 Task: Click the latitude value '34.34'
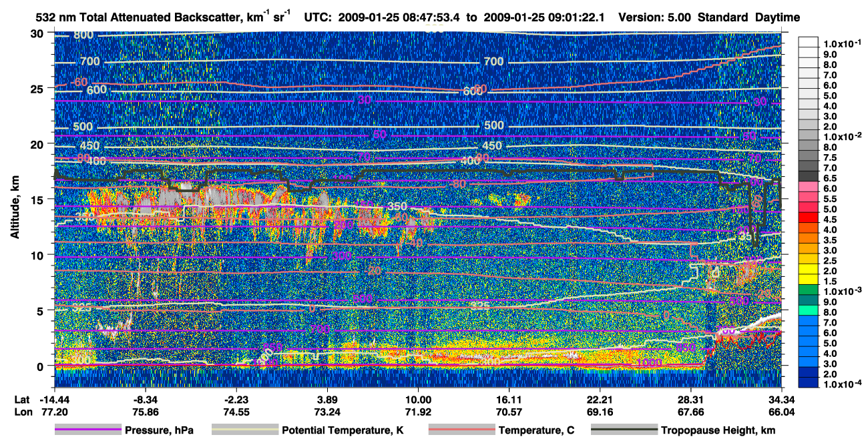click(781, 400)
